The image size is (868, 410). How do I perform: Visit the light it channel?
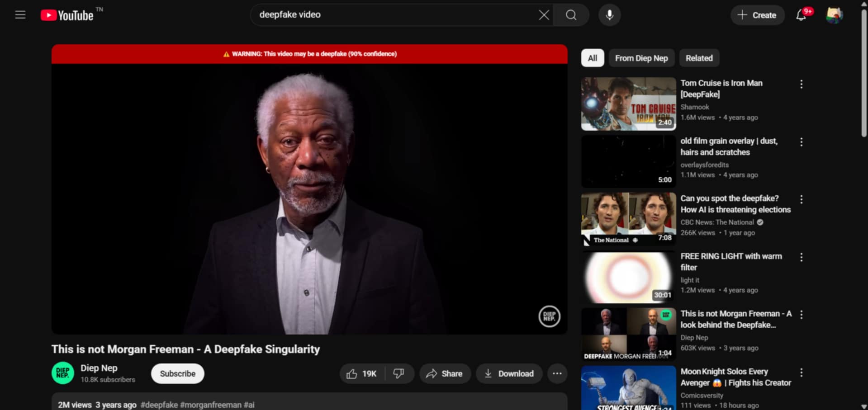pos(690,280)
